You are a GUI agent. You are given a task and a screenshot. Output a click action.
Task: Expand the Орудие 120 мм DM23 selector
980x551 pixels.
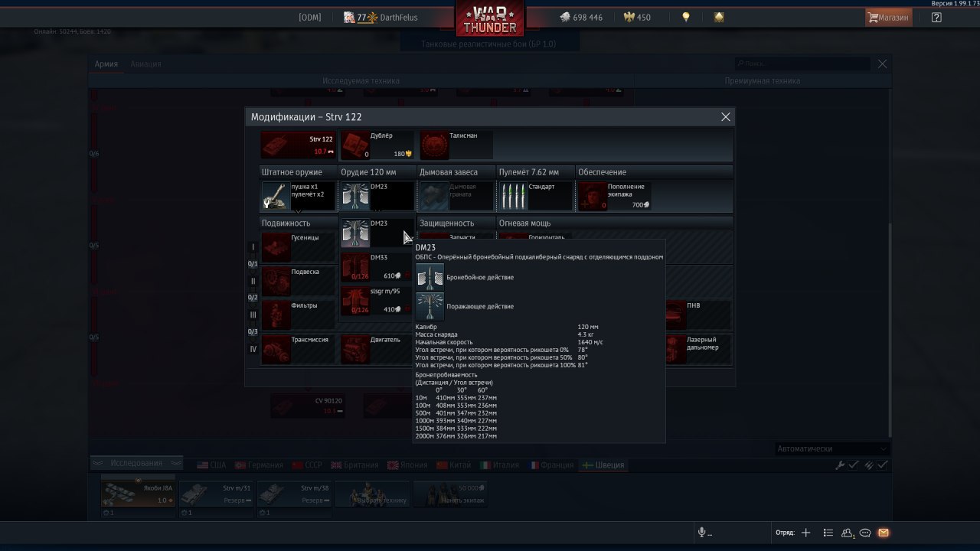coord(377,196)
